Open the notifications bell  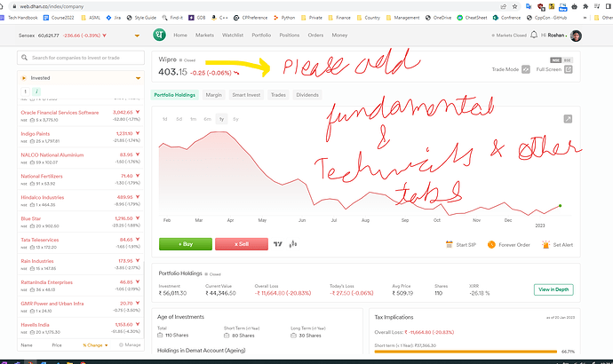pyautogui.click(x=534, y=35)
